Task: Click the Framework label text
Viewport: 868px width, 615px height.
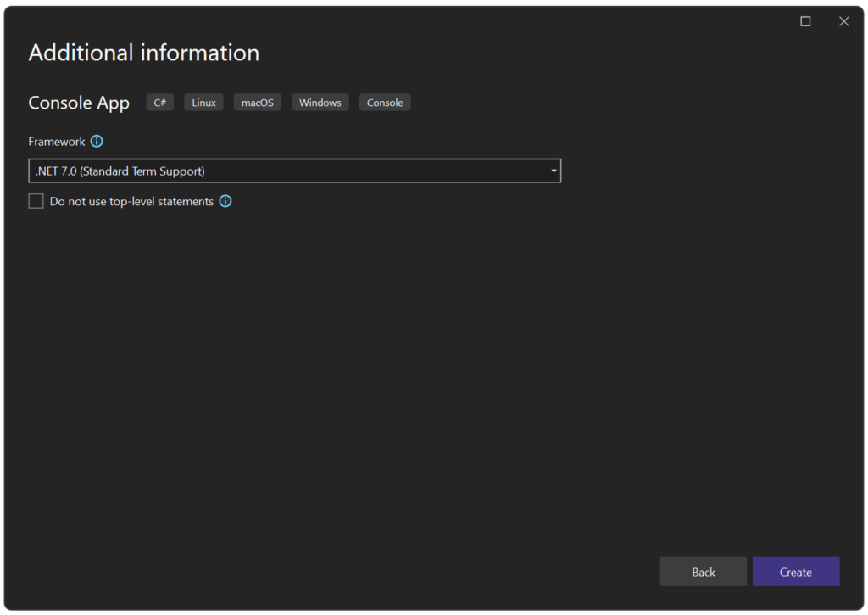Action: (56, 141)
